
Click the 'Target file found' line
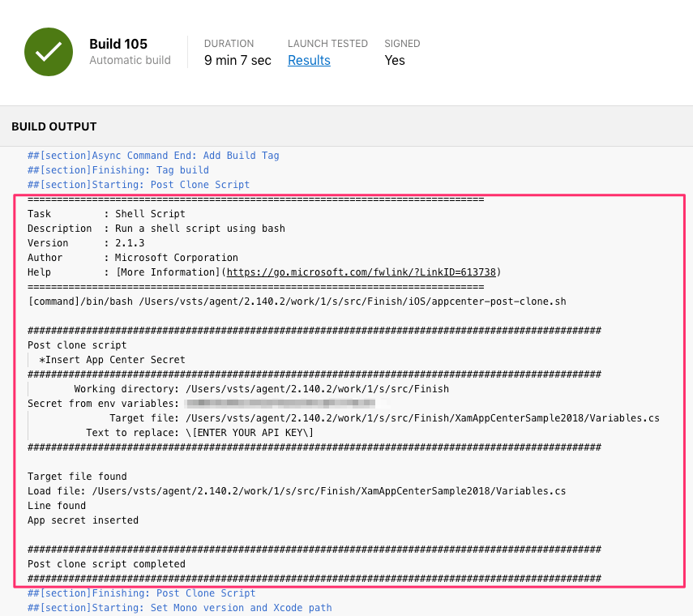[77, 477]
